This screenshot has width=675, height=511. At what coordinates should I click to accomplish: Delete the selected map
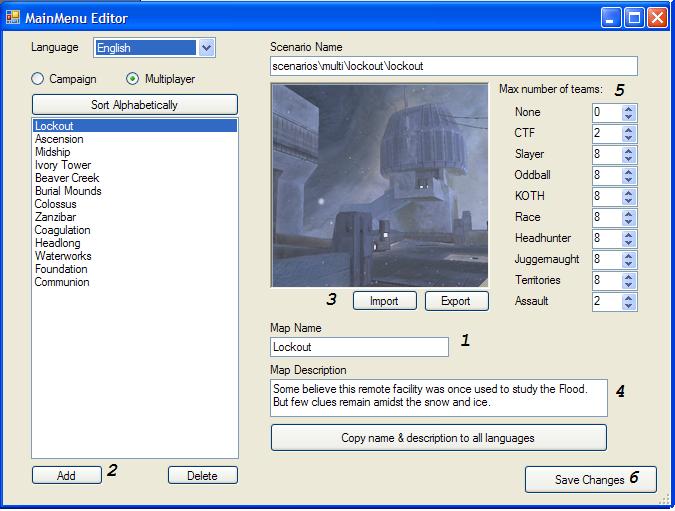click(x=202, y=475)
